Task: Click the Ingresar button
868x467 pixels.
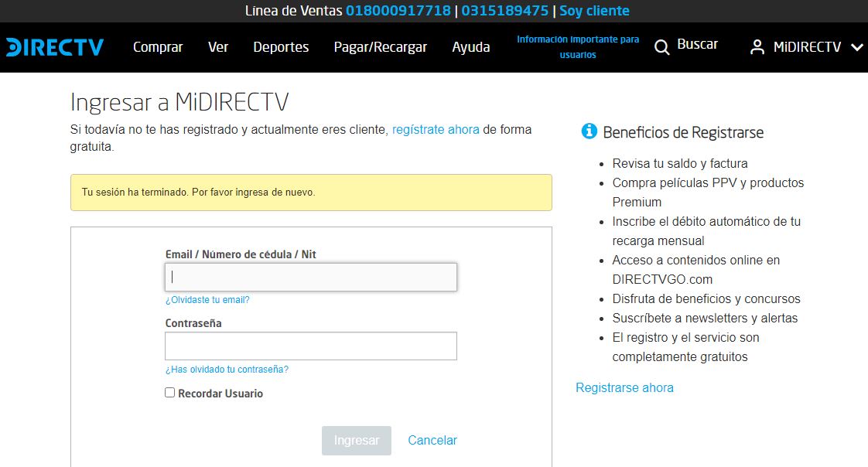Action: coord(357,441)
